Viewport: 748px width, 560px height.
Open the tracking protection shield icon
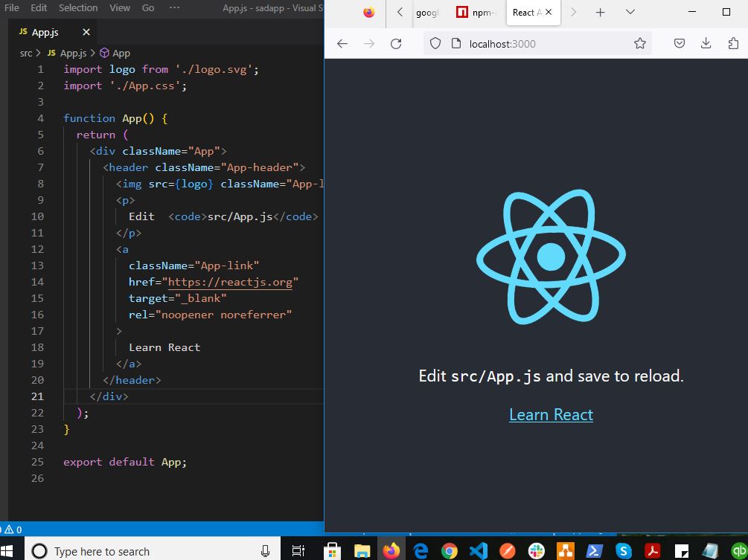pyautogui.click(x=435, y=44)
